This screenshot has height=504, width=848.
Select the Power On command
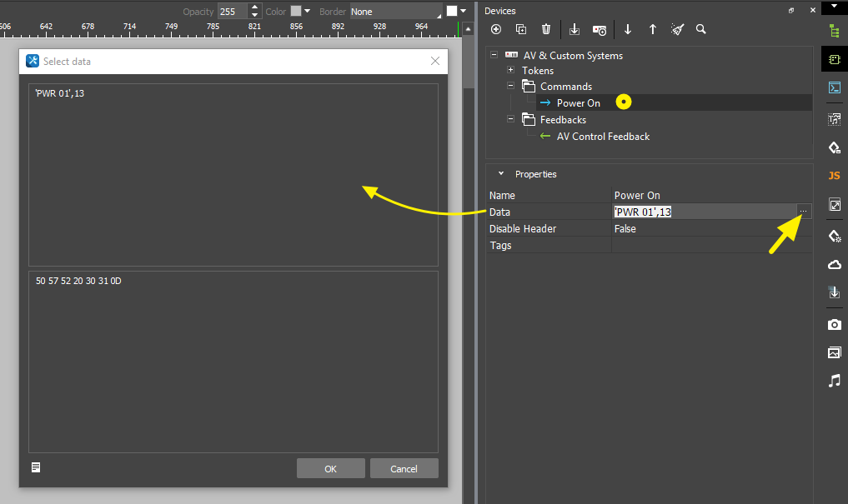click(x=578, y=103)
